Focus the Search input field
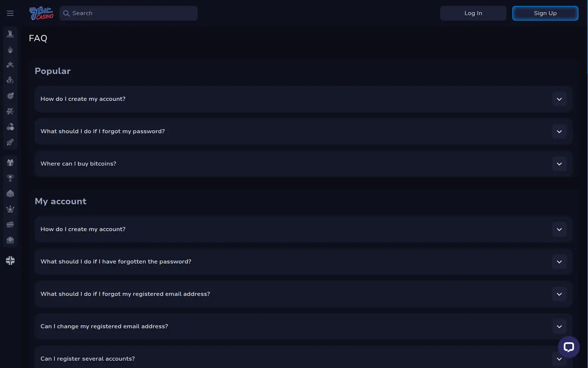The width and height of the screenshot is (588, 368). pos(129,13)
